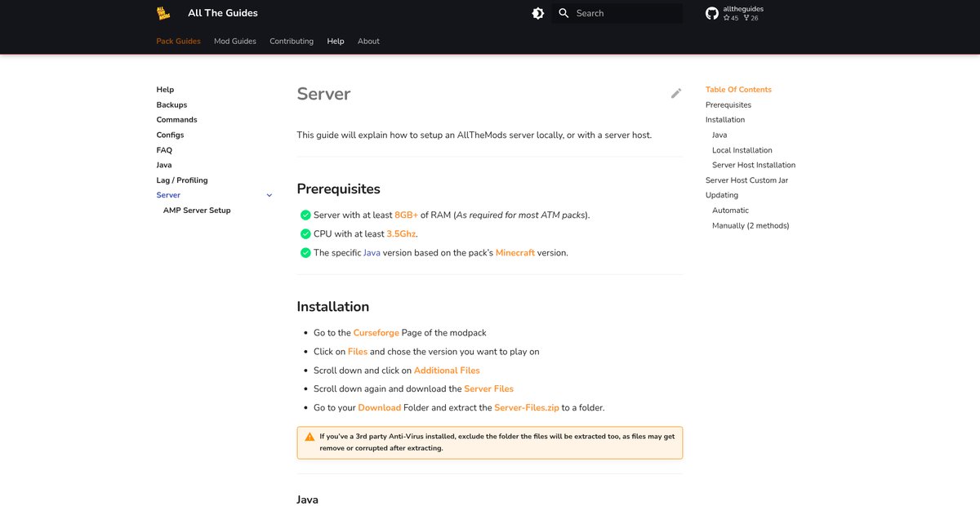Open Help in the left sidebar
The image size is (980, 506).
tap(165, 90)
